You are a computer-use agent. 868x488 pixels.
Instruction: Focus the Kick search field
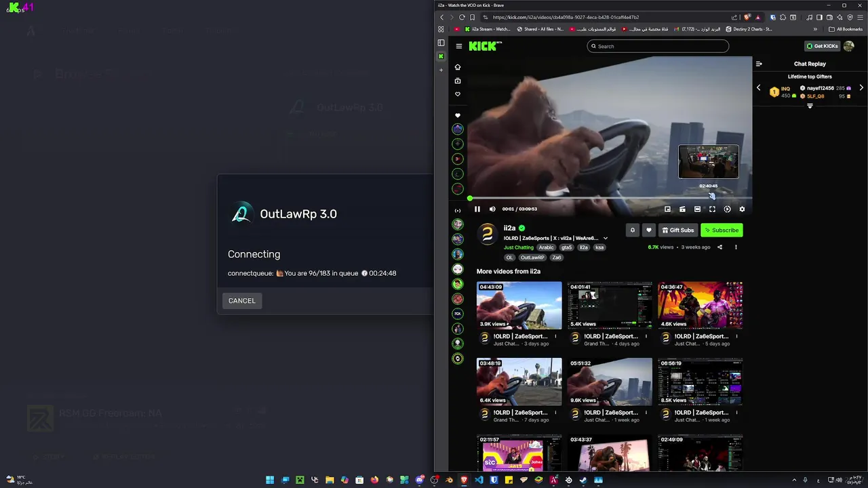pos(658,46)
